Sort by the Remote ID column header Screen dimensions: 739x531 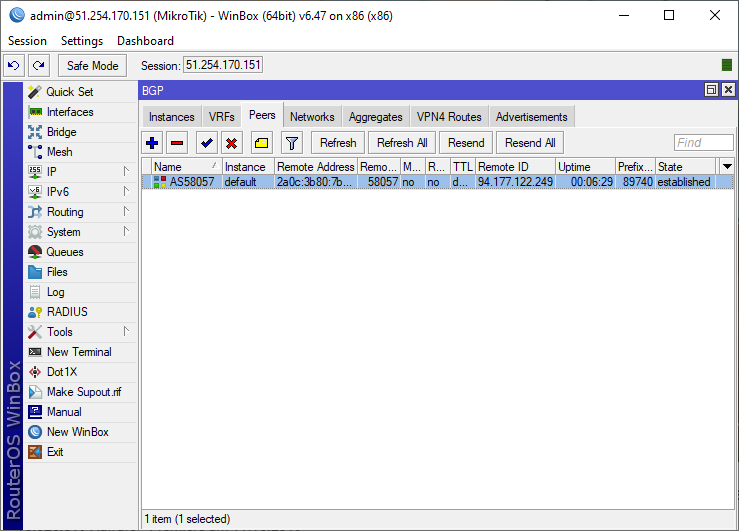pos(515,167)
